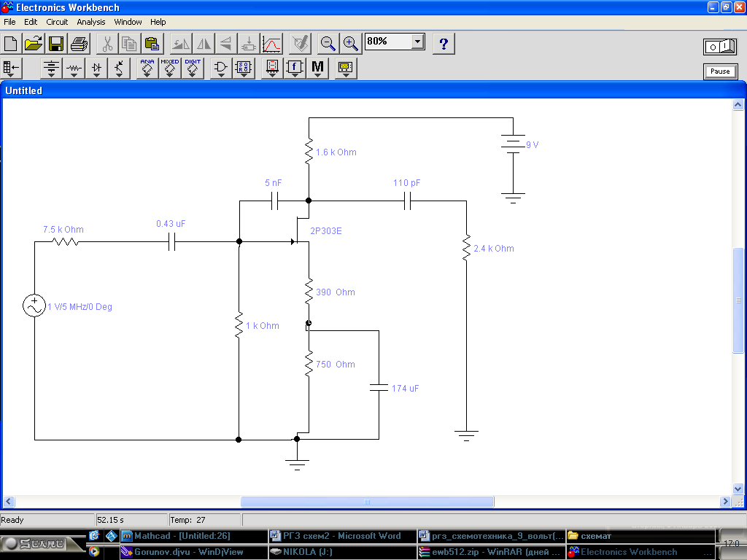Open the Instruments parts bin
This screenshot has height=560, width=747.
pyautogui.click(x=346, y=68)
